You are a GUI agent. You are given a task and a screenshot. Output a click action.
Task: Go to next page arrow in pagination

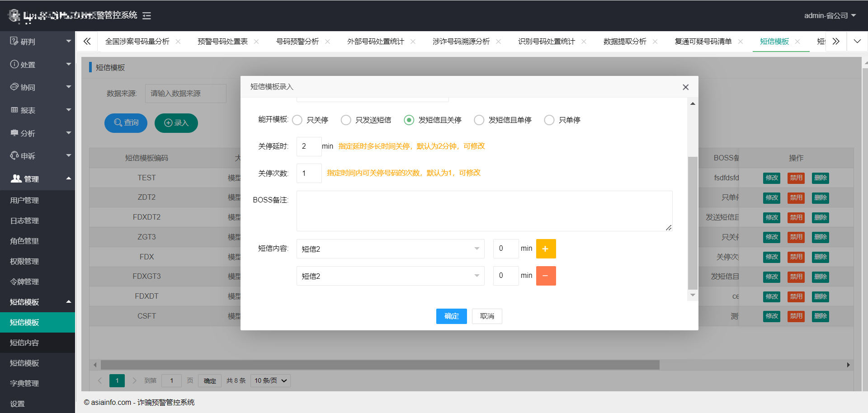134,380
